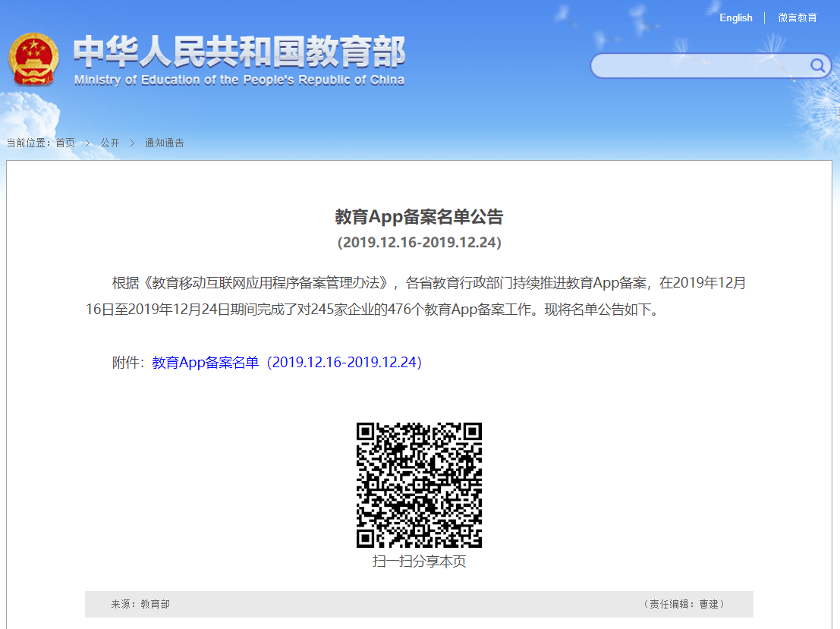Click the paragraph line beginning 根据《教育移动互联网

point(429,283)
